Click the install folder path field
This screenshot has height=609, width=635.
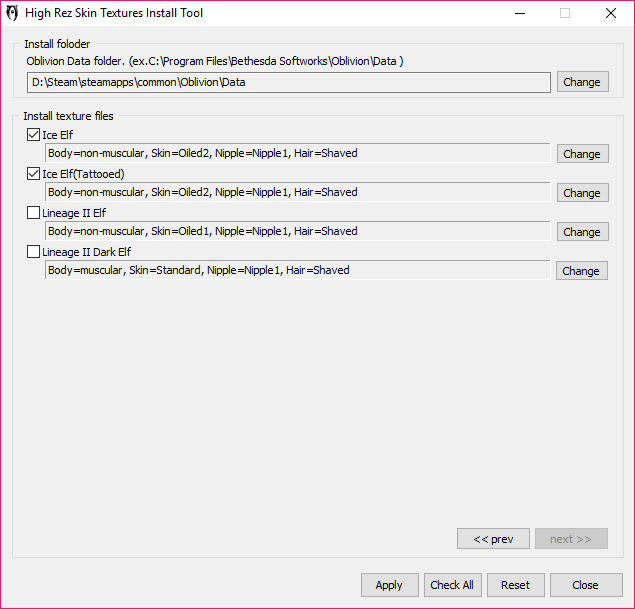(288, 82)
